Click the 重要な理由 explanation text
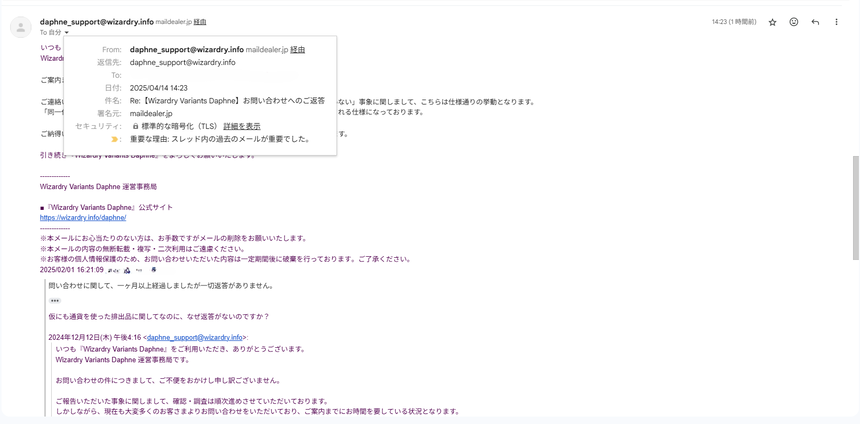 220,139
